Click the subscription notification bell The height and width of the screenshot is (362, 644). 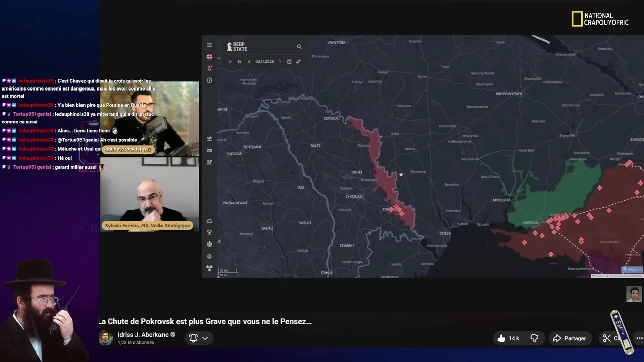(193, 338)
